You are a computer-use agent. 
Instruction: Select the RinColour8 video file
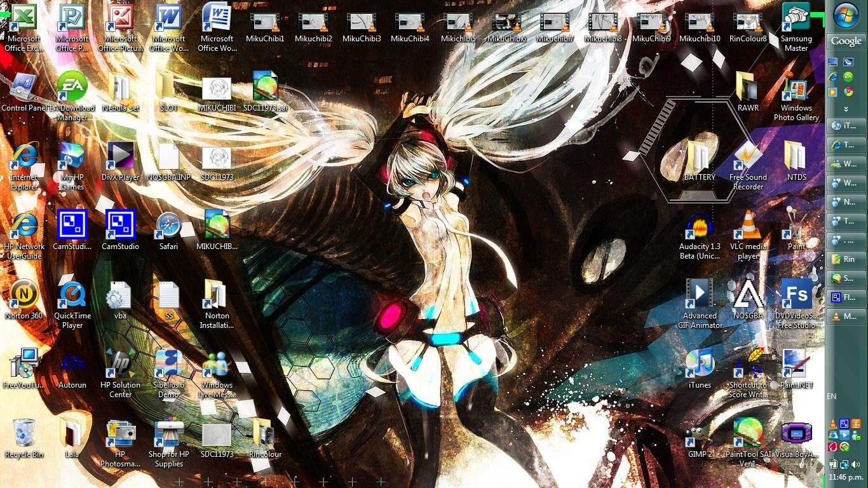pyautogui.click(x=748, y=28)
